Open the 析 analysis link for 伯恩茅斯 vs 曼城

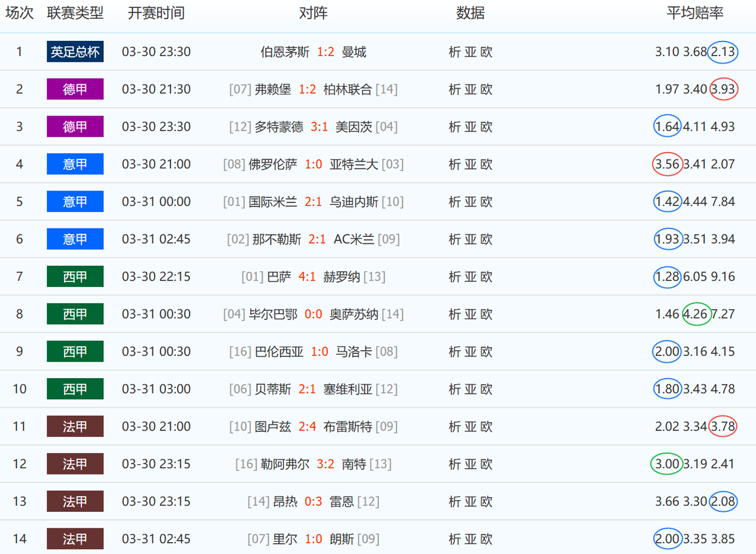pyautogui.click(x=454, y=52)
